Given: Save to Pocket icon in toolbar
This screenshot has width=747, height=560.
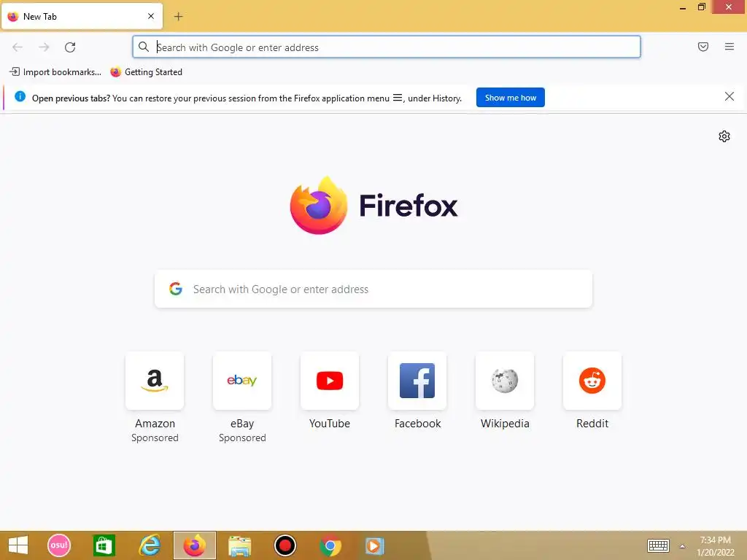Looking at the screenshot, I should click(x=703, y=47).
